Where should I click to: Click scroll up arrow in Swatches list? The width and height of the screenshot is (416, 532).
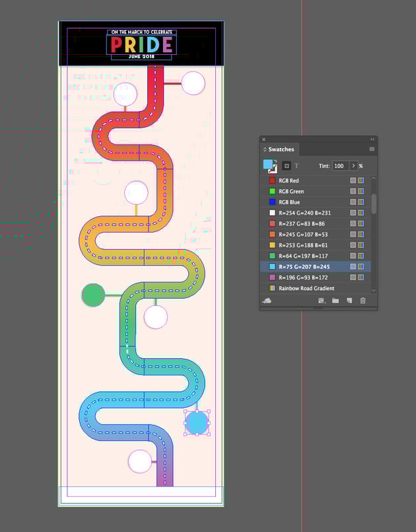pyautogui.click(x=374, y=178)
